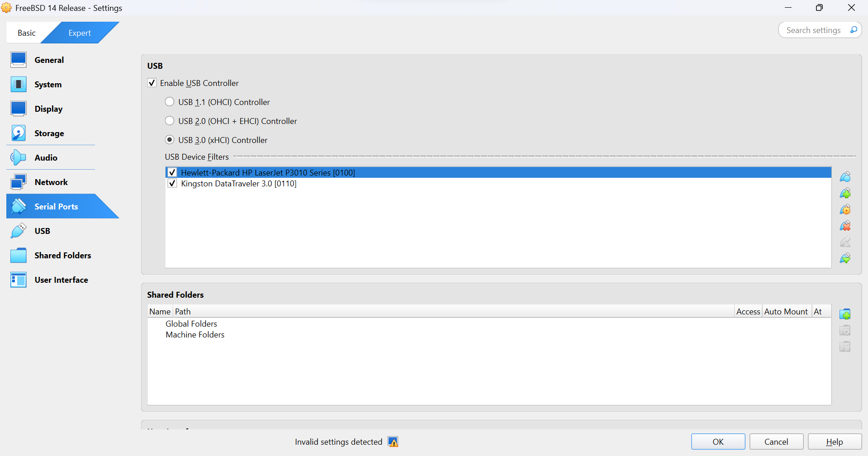This screenshot has width=868, height=456.
Task: Switch to the Expert tab
Action: tap(80, 33)
